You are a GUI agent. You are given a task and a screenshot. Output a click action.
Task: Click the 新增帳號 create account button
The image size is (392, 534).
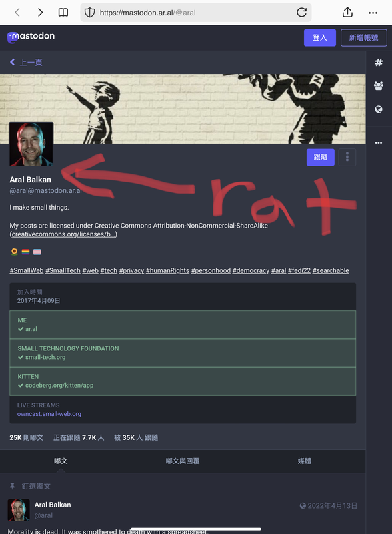(364, 38)
